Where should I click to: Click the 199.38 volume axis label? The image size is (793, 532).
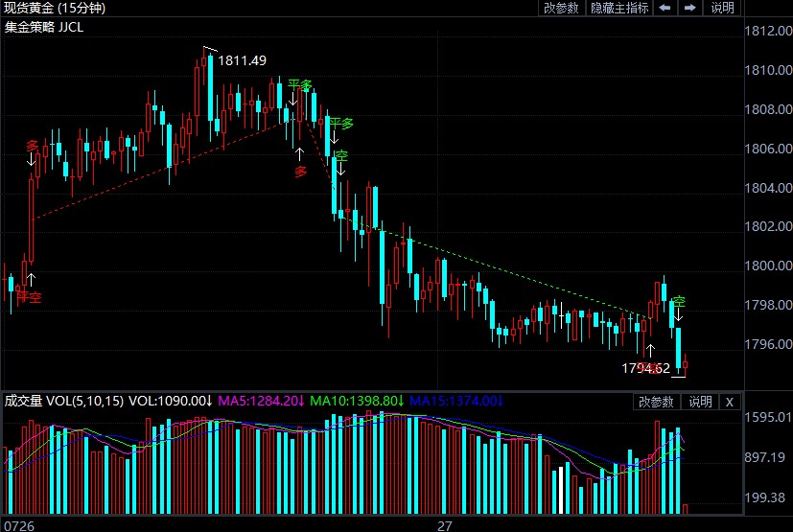click(764, 497)
